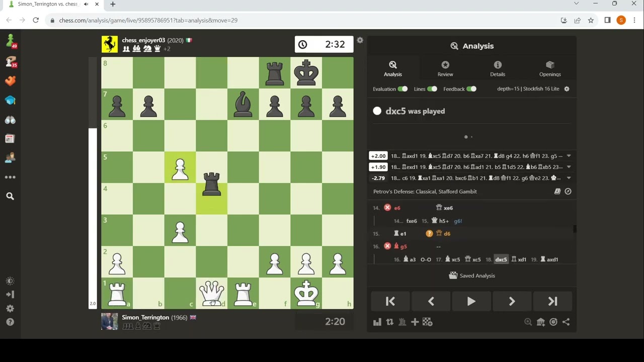Switch light/dark UI mode icon
644x362 pixels.
10,281
